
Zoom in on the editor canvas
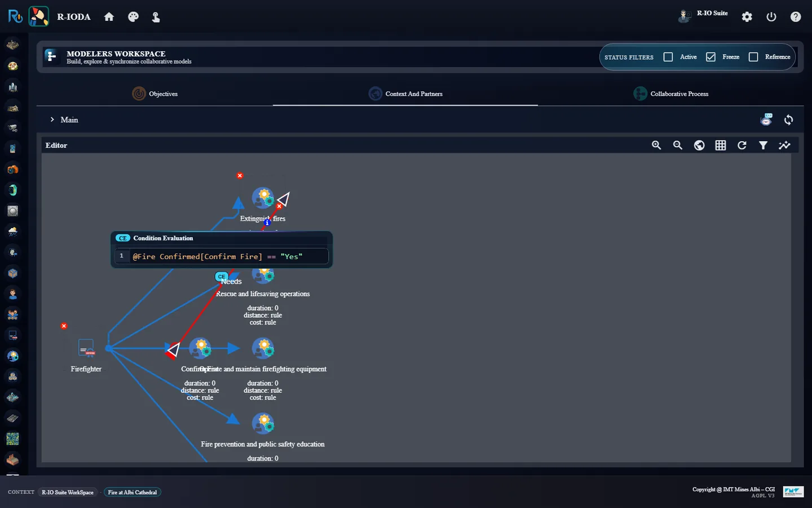click(656, 145)
